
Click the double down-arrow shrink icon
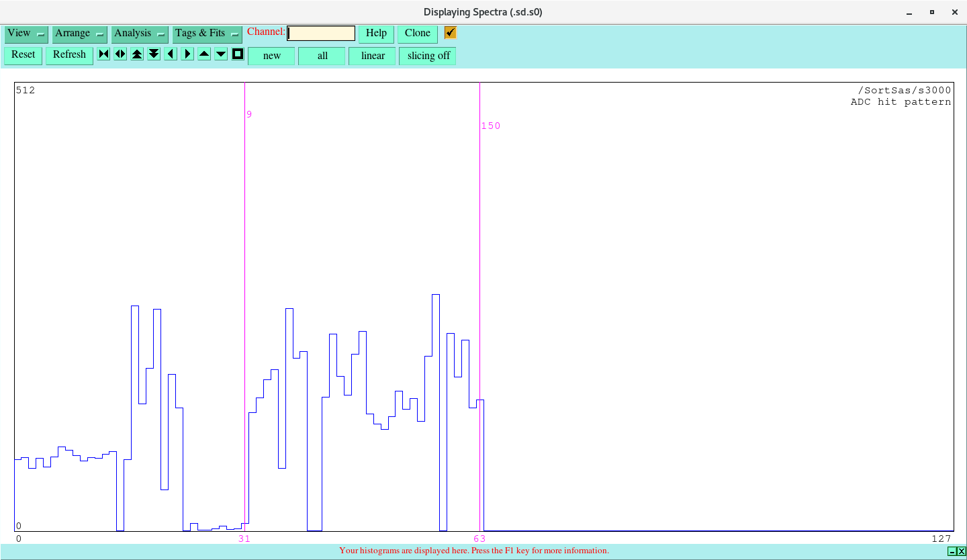[x=153, y=54]
